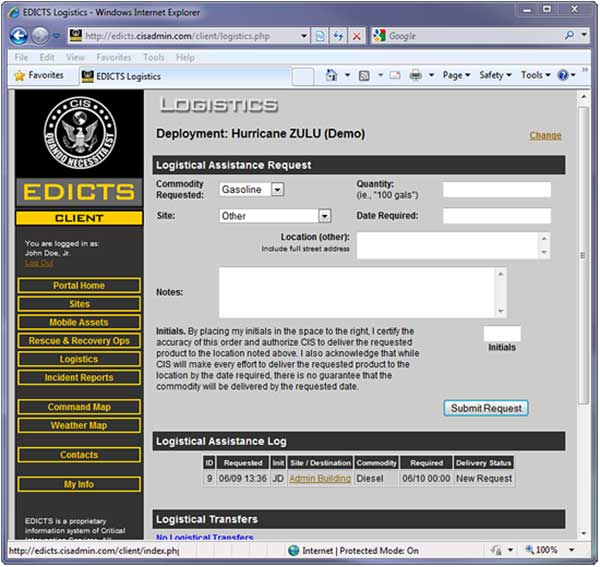Image resolution: width=600 pixels, height=567 pixels.
Task: Click the Favorites star icon
Action: pos(19,75)
